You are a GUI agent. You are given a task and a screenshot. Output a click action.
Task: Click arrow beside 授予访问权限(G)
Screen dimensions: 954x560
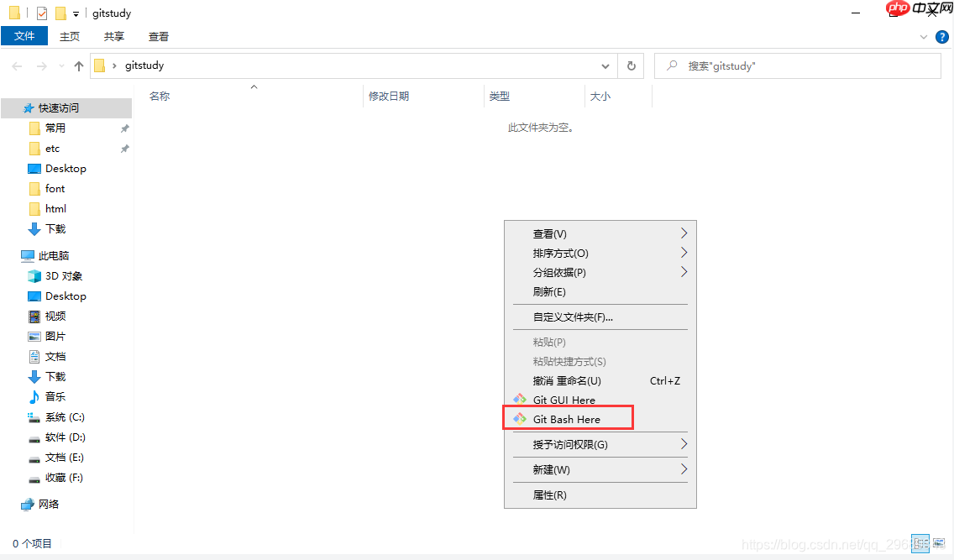click(x=684, y=444)
